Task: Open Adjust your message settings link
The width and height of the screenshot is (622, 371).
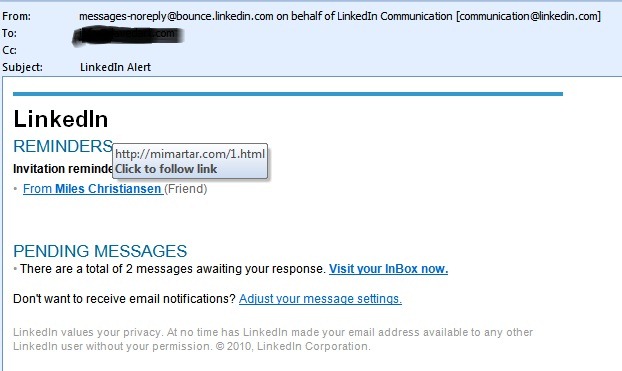Action: tap(320, 298)
